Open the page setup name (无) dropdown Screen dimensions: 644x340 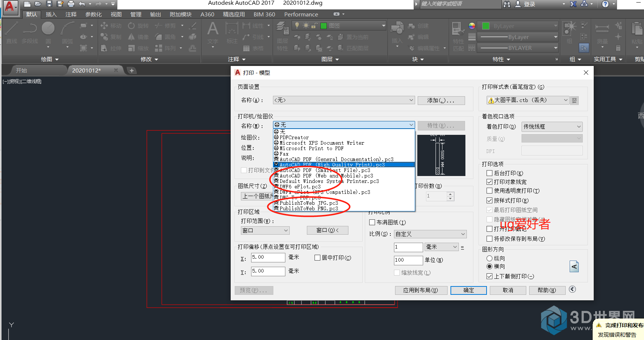point(344,100)
